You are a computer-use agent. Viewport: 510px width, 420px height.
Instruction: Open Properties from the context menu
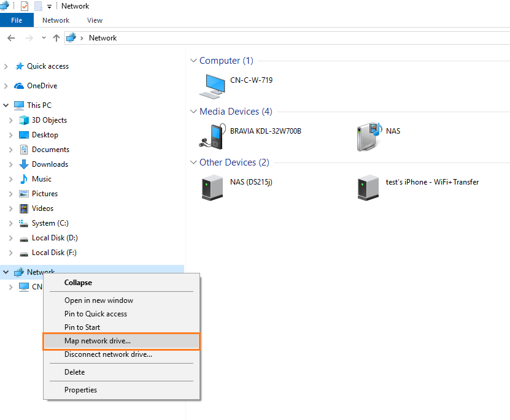[122, 390]
